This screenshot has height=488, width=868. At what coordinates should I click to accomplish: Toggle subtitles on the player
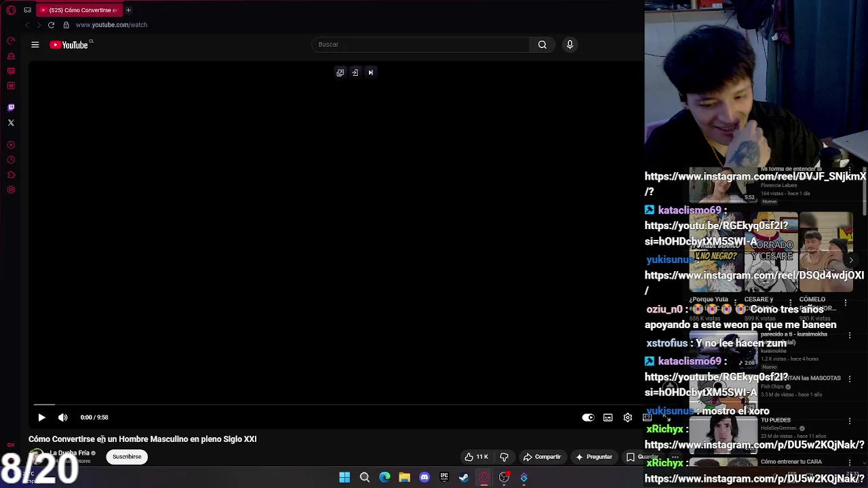point(608,418)
